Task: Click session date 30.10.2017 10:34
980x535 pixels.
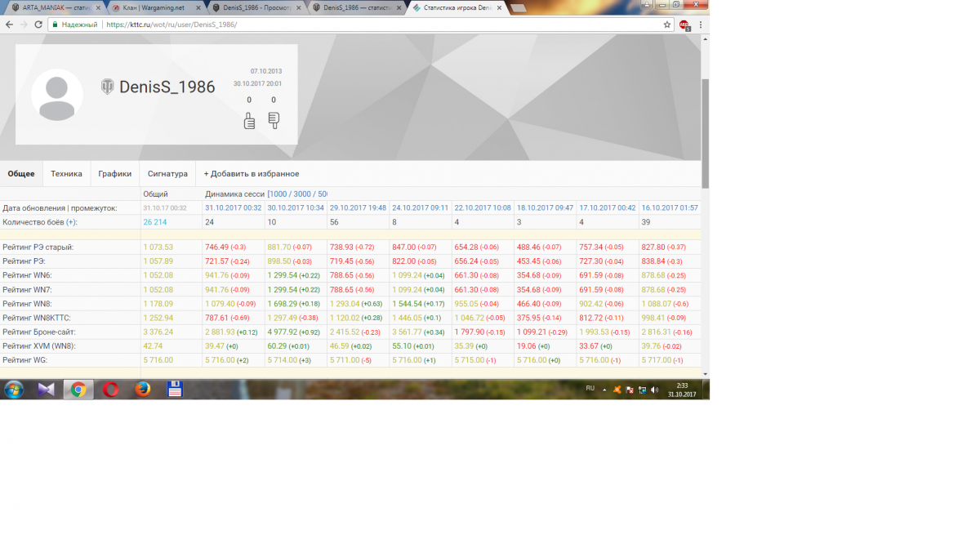Action: 296,208
